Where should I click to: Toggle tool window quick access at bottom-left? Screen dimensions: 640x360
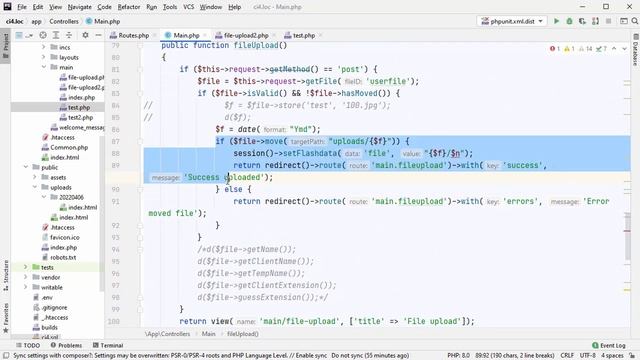click(6, 356)
